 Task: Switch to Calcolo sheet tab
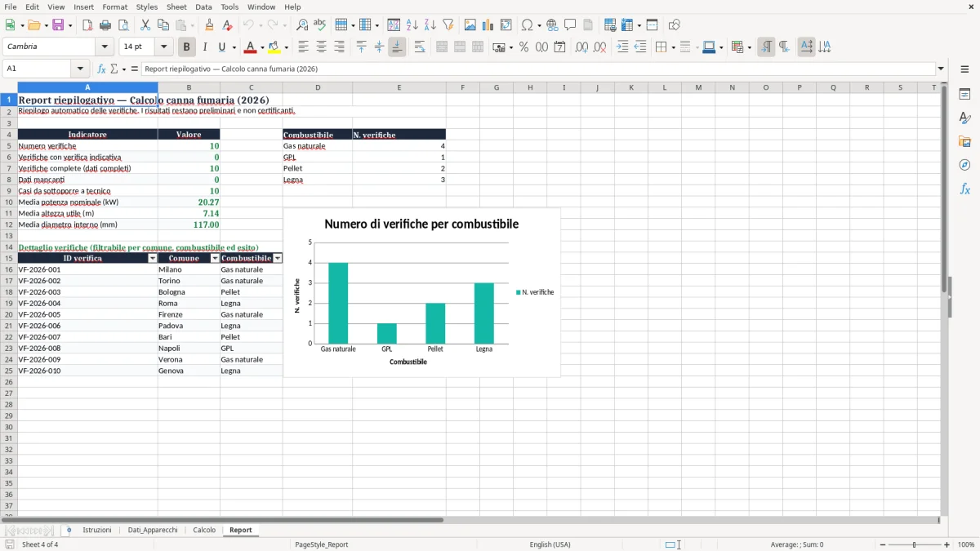[204, 531]
